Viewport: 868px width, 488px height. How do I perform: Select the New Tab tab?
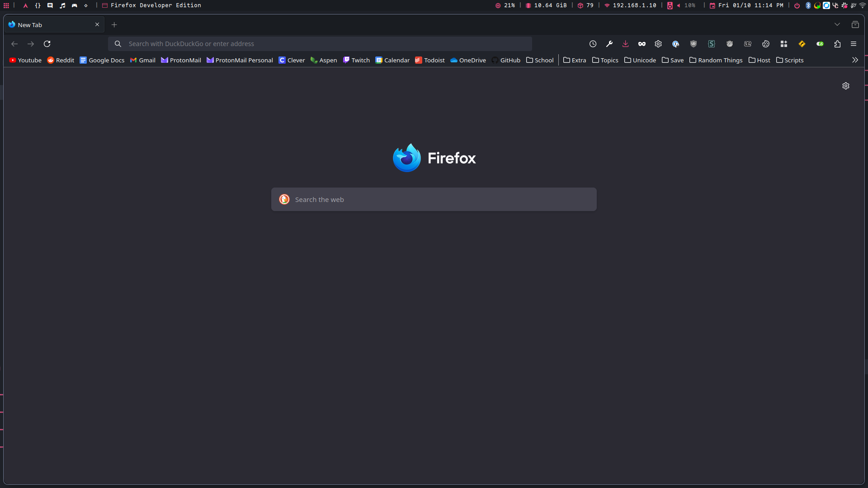point(54,25)
